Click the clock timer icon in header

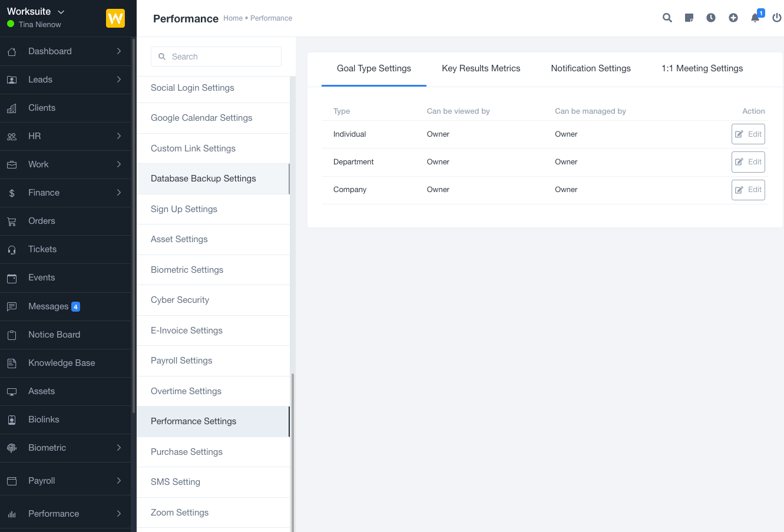[711, 18]
